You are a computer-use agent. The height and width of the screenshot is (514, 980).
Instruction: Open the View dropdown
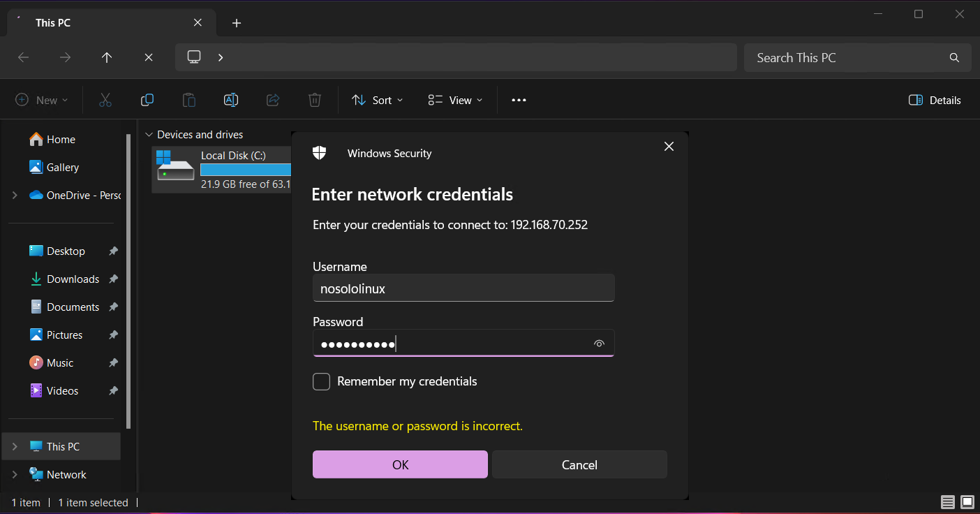[x=455, y=100]
